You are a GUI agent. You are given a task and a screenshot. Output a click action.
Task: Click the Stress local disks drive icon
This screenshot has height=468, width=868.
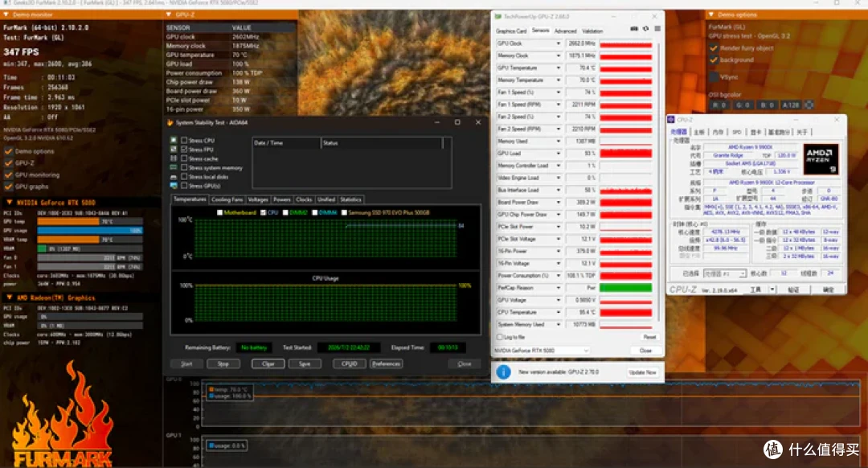(174, 177)
